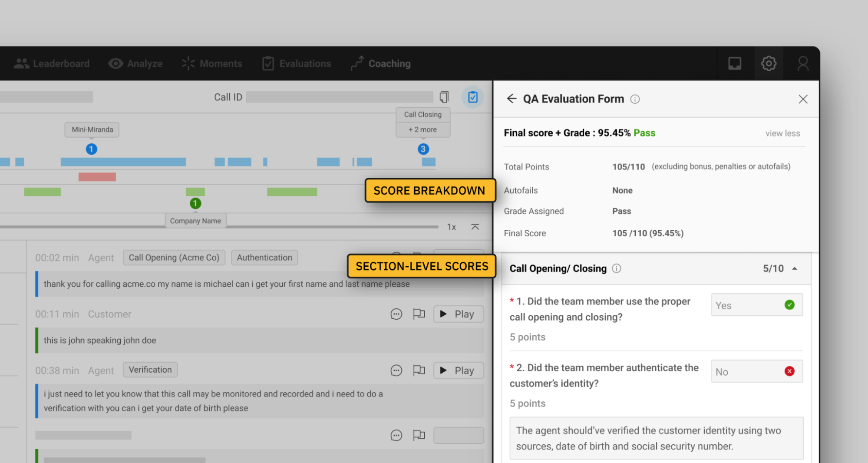
Task: Open the info icon beside QA Evaluation Form
Action: click(x=635, y=99)
